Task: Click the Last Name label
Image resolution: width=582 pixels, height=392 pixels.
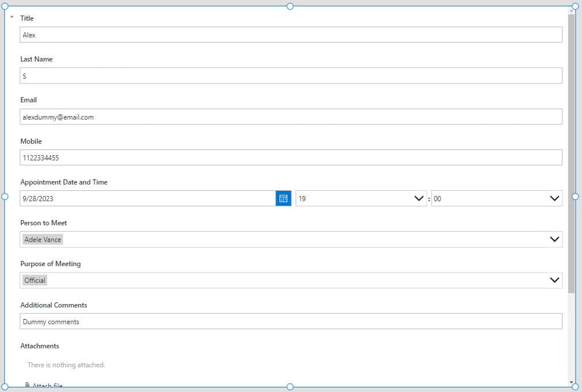Action: pos(36,59)
